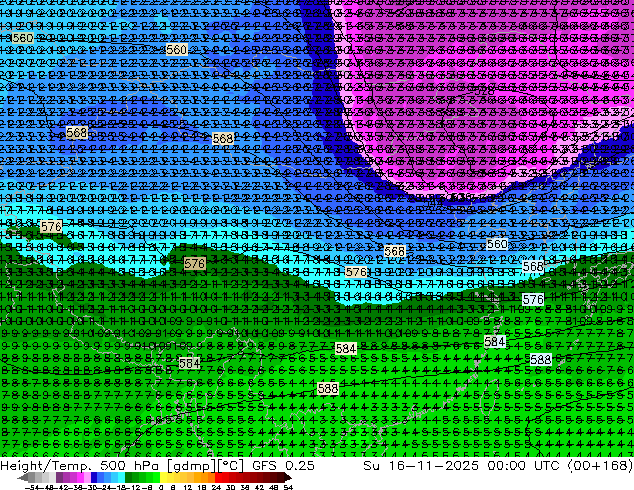Click the 'Su 16-11-2025' date text
The width and height of the screenshot is (634, 490).
click(x=421, y=465)
